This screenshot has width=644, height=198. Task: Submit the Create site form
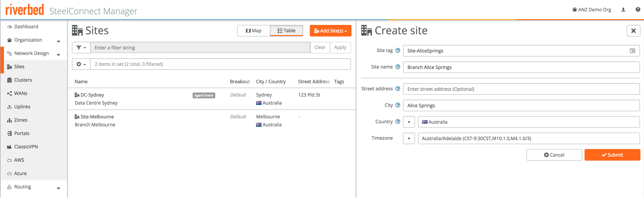tap(612, 155)
